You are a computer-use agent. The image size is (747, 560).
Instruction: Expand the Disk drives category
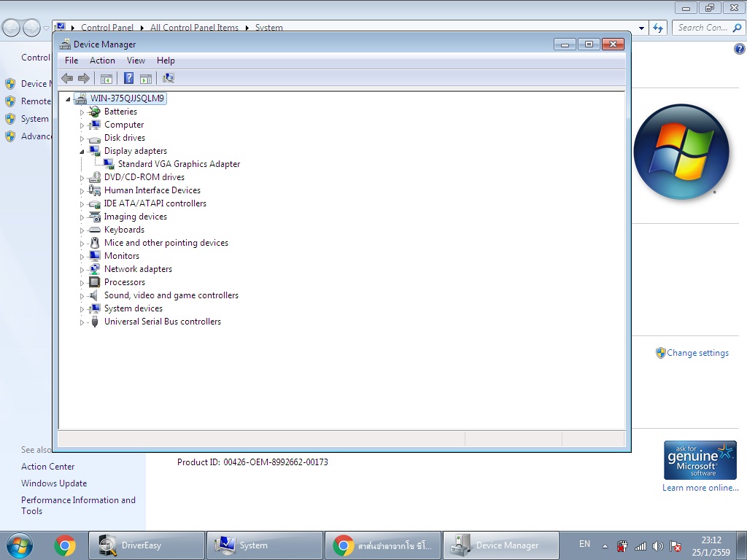pyautogui.click(x=82, y=139)
